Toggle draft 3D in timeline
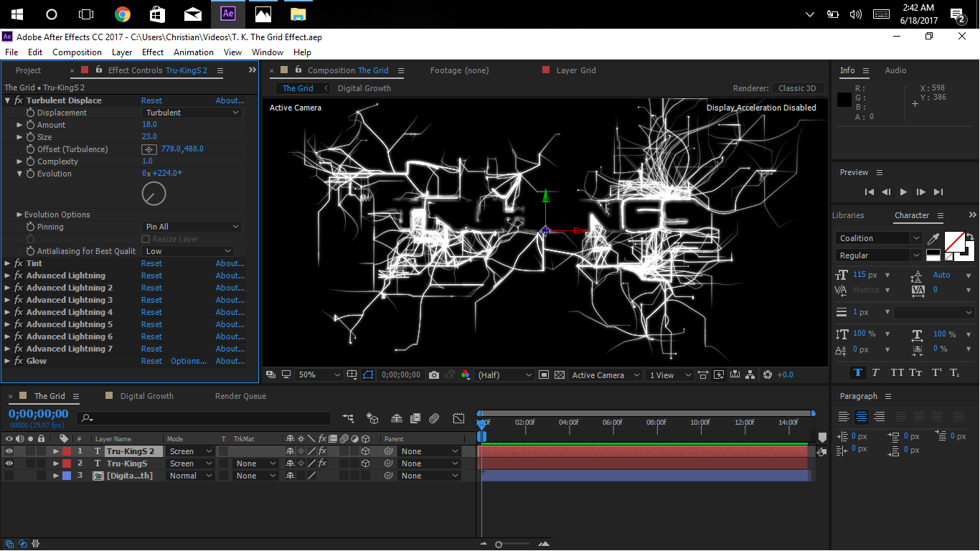The image size is (980, 551). click(372, 418)
